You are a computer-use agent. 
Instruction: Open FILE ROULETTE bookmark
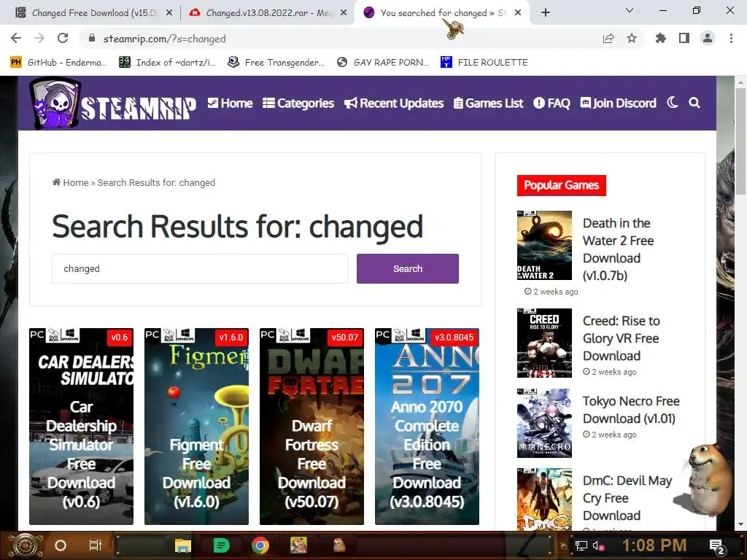[x=484, y=63]
